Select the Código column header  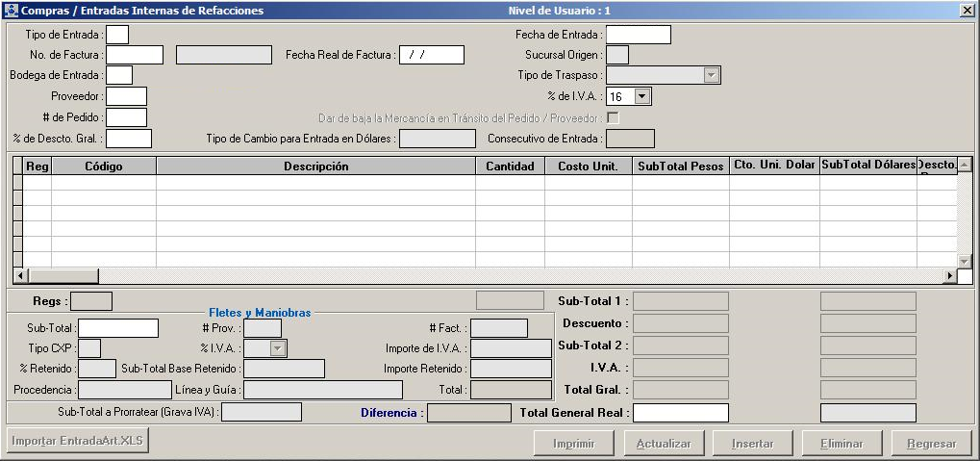click(104, 166)
